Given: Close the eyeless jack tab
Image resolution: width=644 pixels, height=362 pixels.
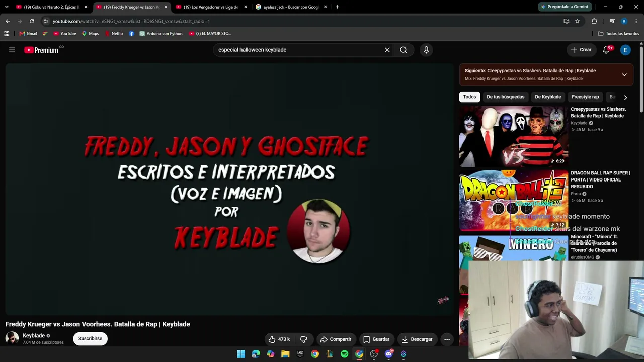Looking at the screenshot, I should [x=326, y=7].
